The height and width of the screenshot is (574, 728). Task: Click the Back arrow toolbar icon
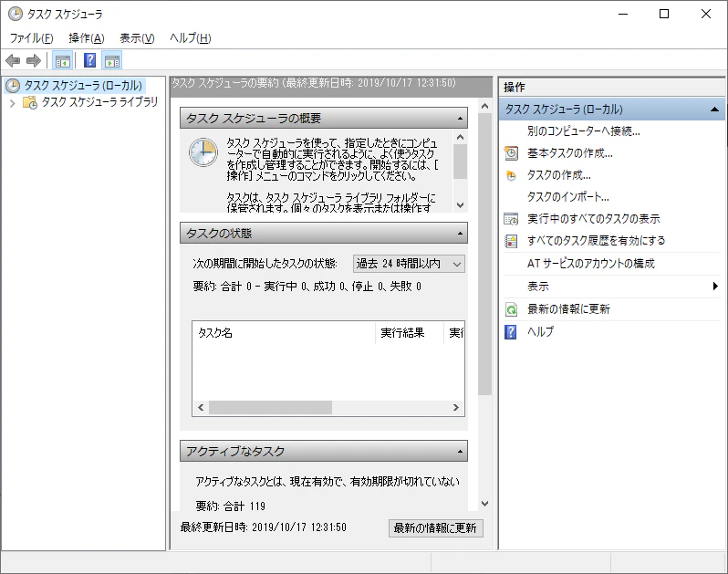tap(13, 60)
